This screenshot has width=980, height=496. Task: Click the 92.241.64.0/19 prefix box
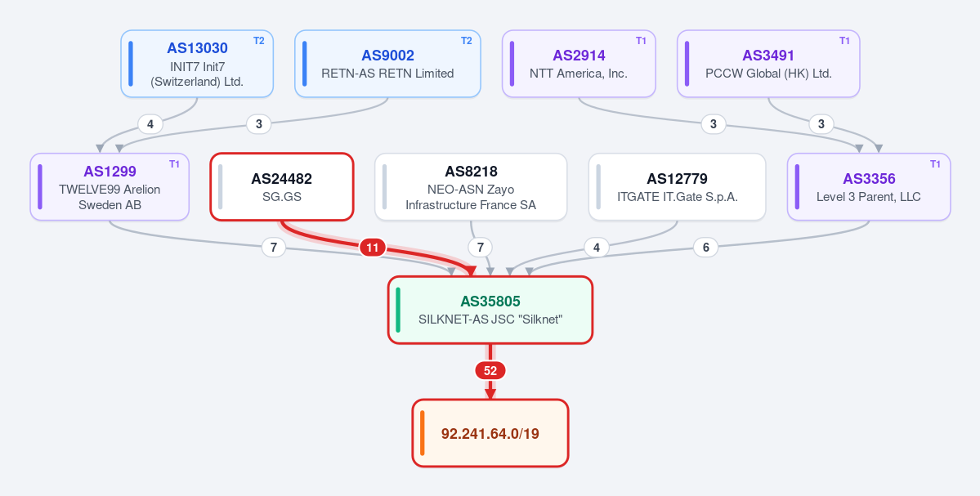(x=490, y=433)
